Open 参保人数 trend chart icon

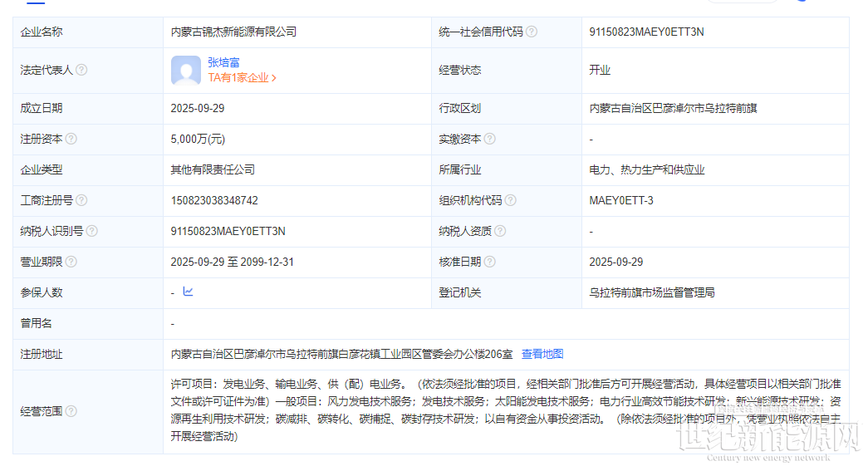click(x=188, y=292)
